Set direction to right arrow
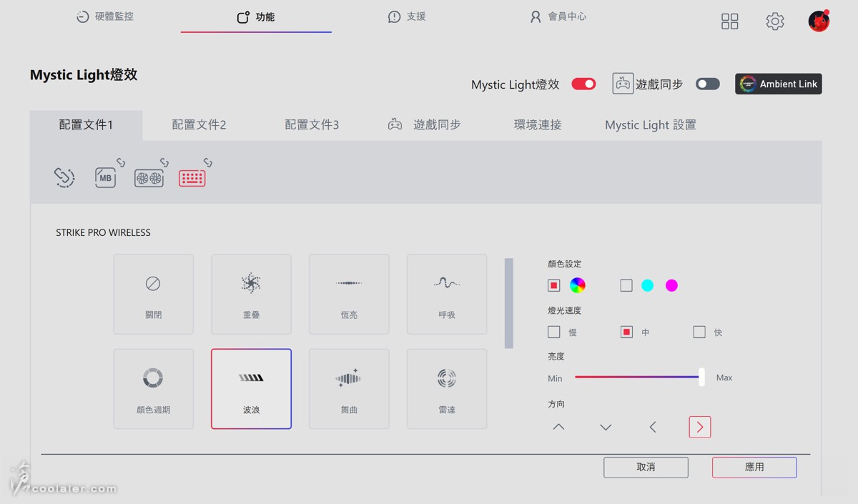Image resolution: width=858 pixels, height=504 pixels. (x=700, y=427)
